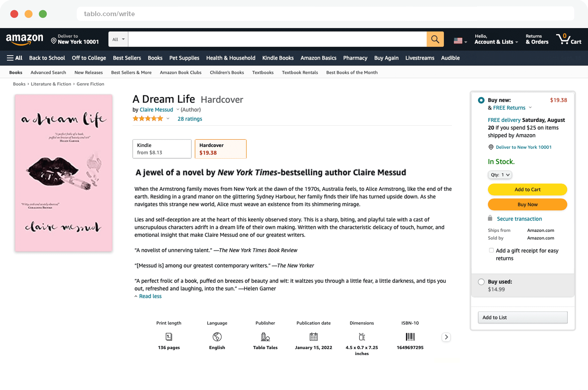Click the Secure transaction link

click(x=519, y=219)
